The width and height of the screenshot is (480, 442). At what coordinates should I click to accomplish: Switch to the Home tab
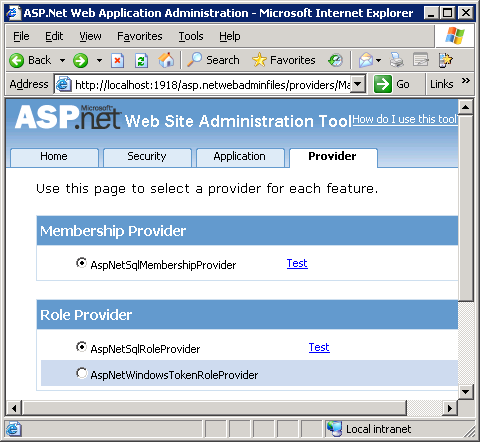tap(54, 157)
